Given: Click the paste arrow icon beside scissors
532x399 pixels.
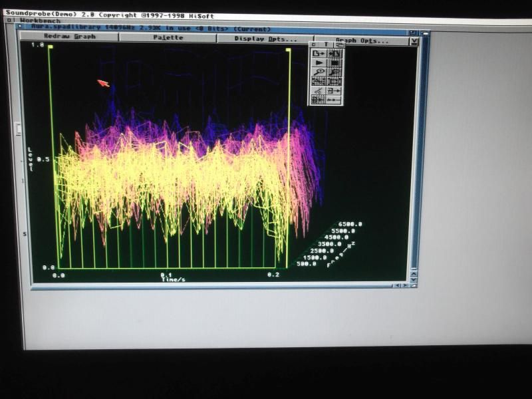Looking at the screenshot, I should point(334,90).
